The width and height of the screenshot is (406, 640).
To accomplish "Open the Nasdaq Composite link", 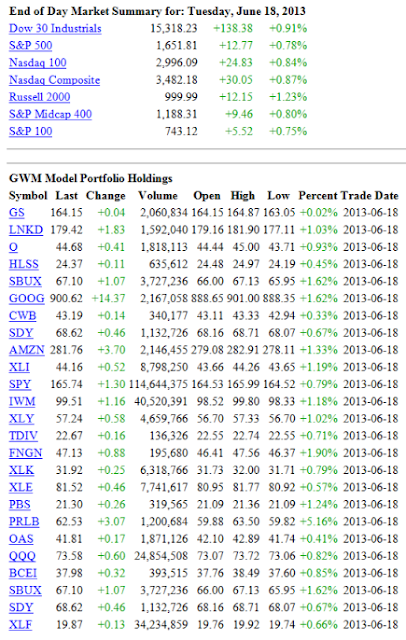I will tap(54, 80).
